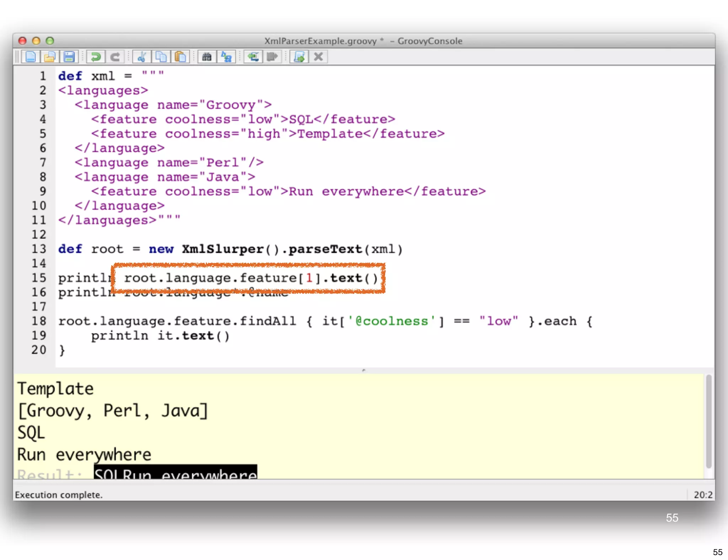Image resolution: width=728 pixels, height=560 pixels.
Task: Click the splitter handle between editor and output
Action: [364, 370]
